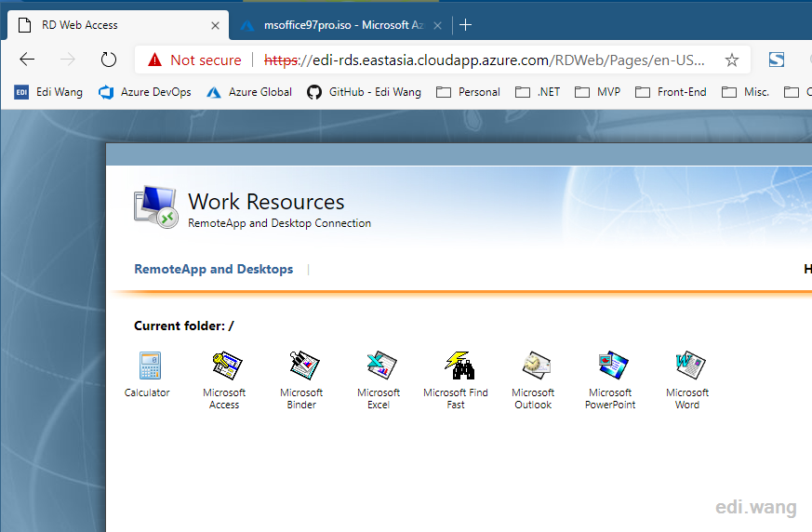Reload the page with refresh button

point(108,60)
